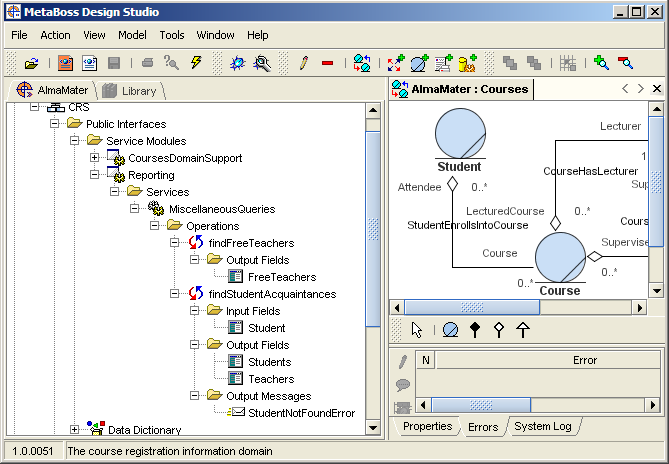Click the expand arrows toolbar icon
The image size is (669, 464).
[x=396, y=63]
